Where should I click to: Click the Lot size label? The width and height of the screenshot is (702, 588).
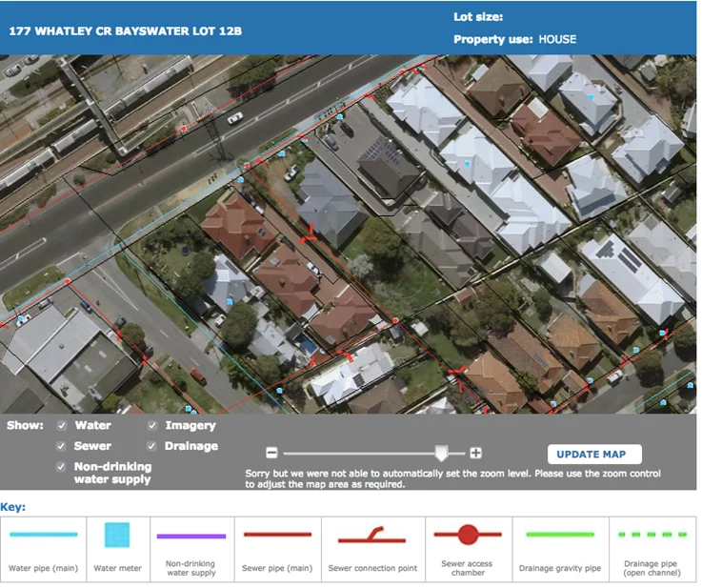(478, 17)
